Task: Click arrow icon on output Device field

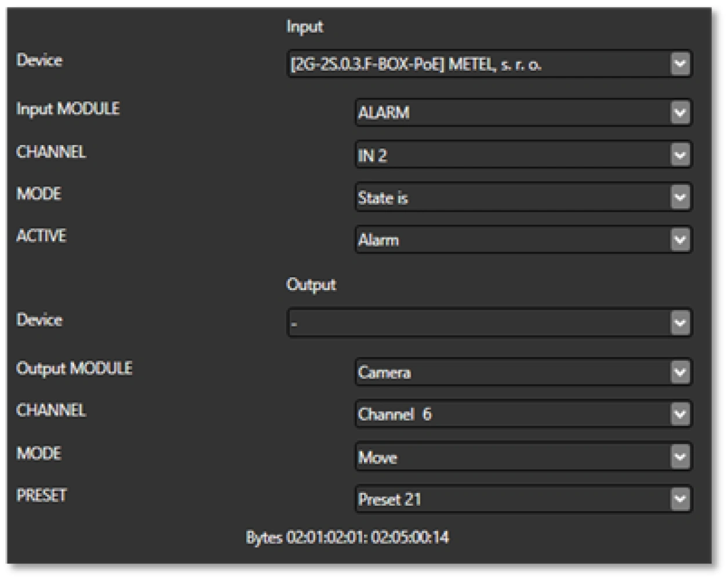Action: coord(680,322)
